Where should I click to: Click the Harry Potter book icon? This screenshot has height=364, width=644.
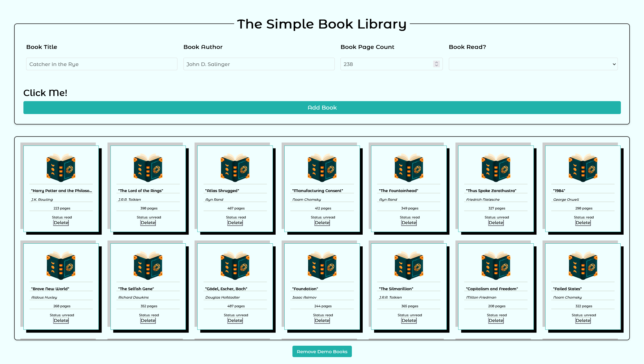click(61, 168)
